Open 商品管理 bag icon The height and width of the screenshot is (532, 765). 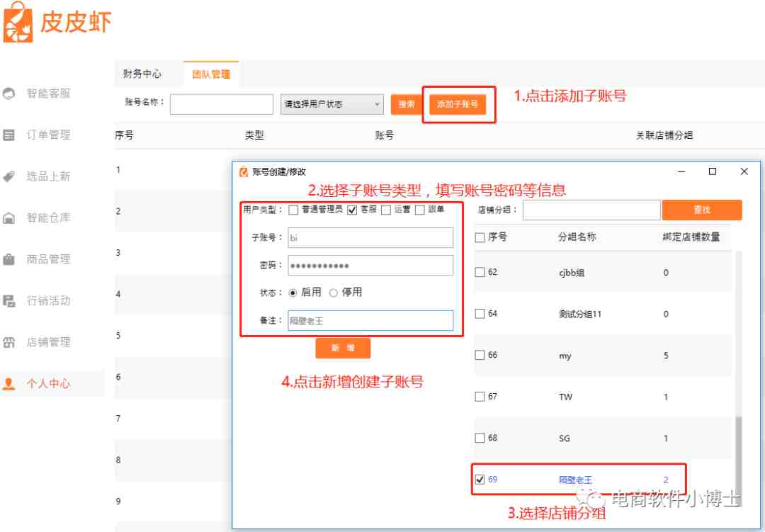tap(8, 259)
